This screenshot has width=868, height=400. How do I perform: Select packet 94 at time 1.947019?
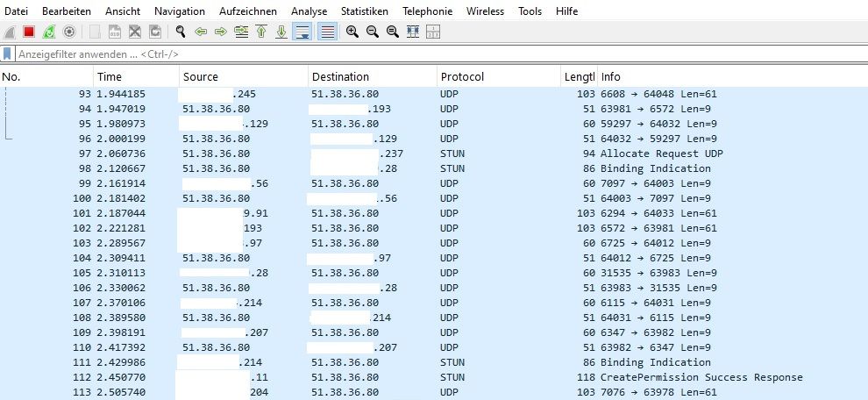pos(434,109)
